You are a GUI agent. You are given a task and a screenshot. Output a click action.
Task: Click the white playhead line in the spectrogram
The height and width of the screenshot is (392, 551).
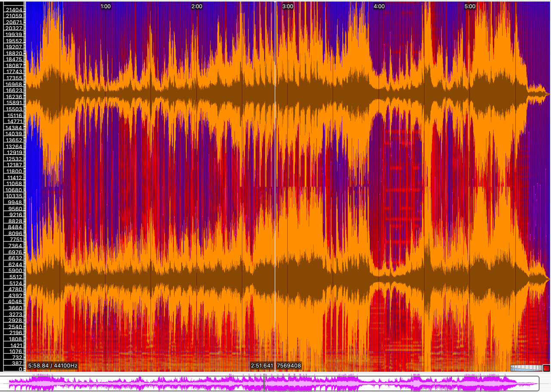tap(275, 186)
